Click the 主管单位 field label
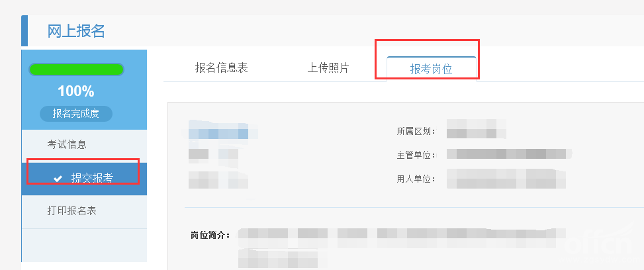The height and width of the screenshot is (270, 644). pos(416,156)
